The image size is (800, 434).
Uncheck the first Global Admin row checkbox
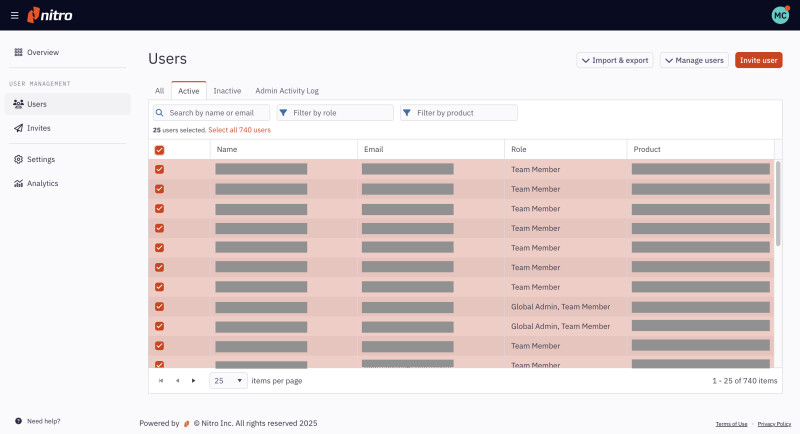[159, 307]
